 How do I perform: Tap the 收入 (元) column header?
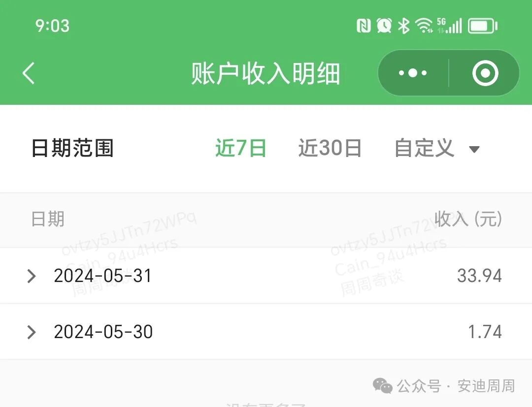point(468,219)
